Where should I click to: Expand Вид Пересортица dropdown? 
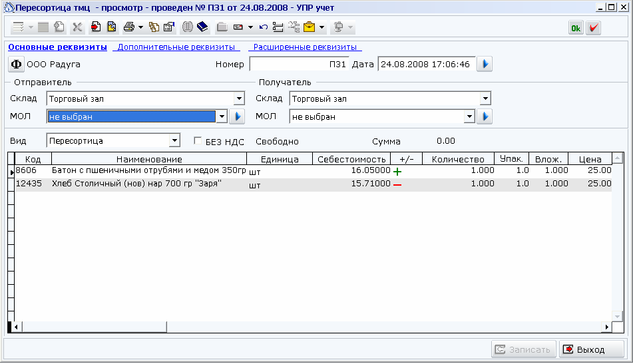click(x=174, y=141)
